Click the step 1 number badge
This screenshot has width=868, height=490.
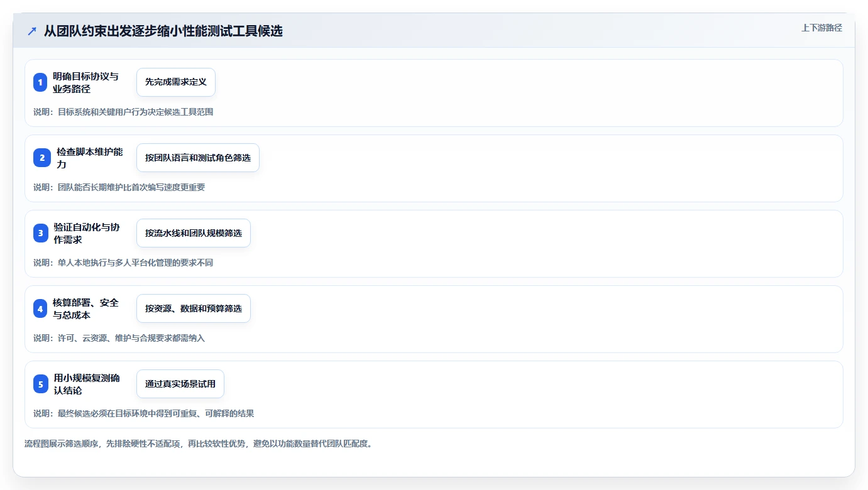pyautogui.click(x=40, y=82)
